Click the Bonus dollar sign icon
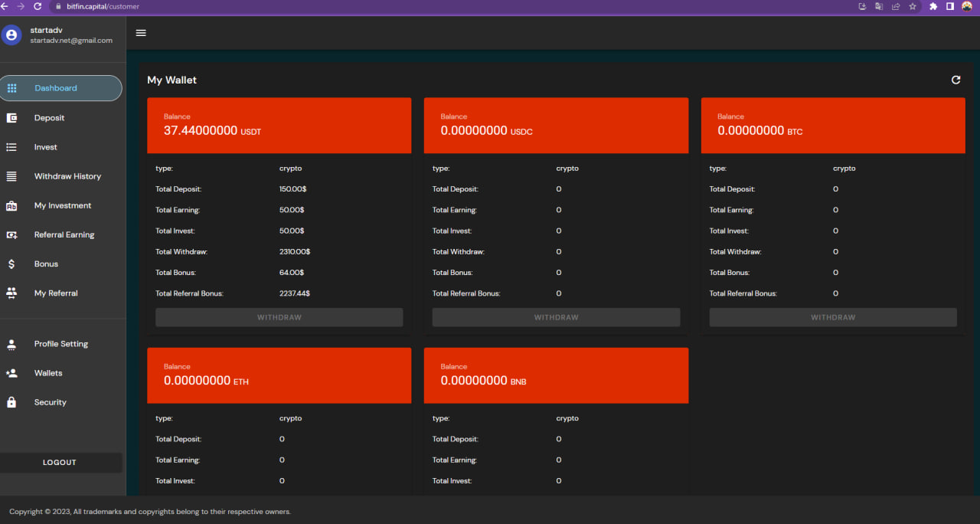 pyautogui.click(x=11, y=264)
